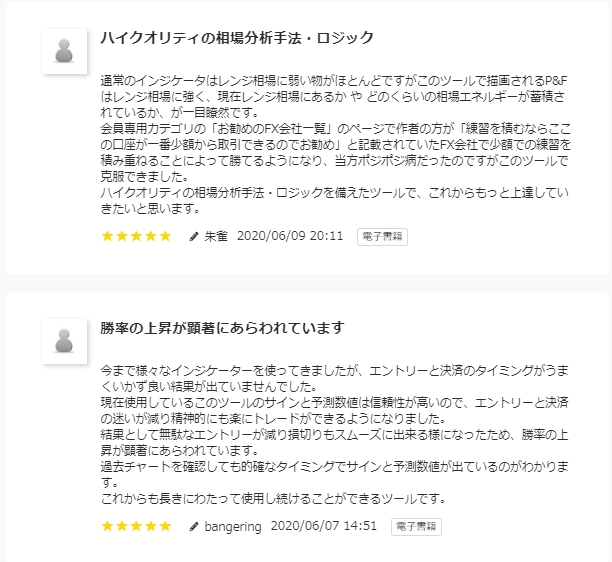Viewport: 612px width, 562px height.
Task: Click the date 2020/06/07 14:51
Action: point(323,526)
